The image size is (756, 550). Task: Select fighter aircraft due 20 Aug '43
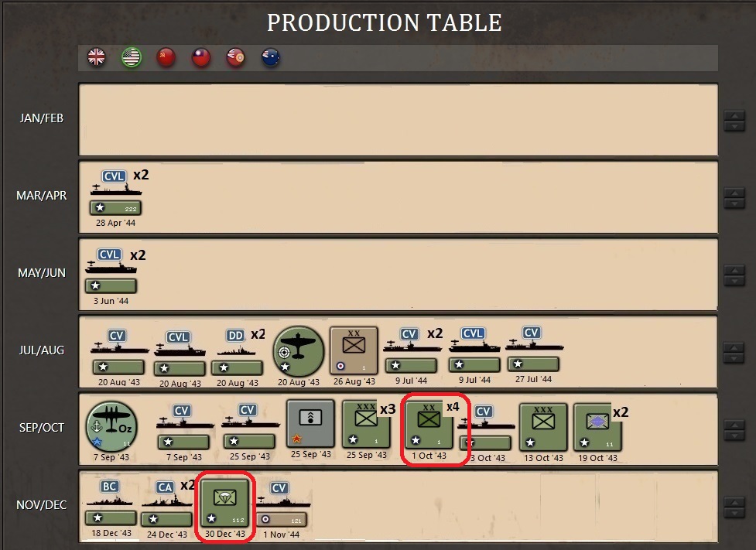[299, 351]
